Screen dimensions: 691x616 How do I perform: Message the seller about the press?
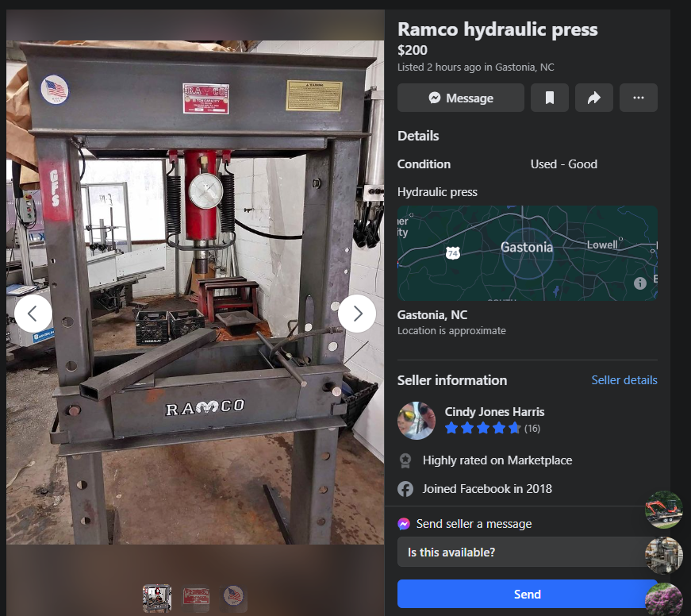460,98
